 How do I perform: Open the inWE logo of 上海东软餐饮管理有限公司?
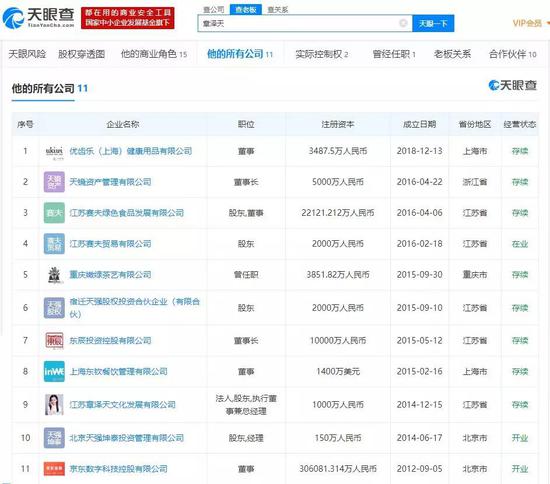pyautogui.click(x=54, y=371)
